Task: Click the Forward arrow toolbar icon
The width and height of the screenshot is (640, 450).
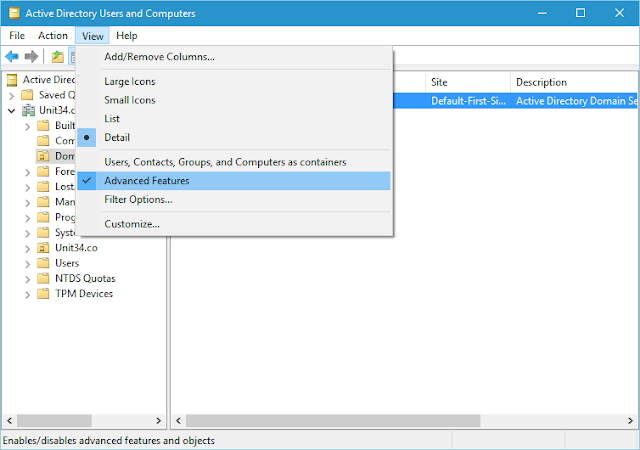Action: 31,56
